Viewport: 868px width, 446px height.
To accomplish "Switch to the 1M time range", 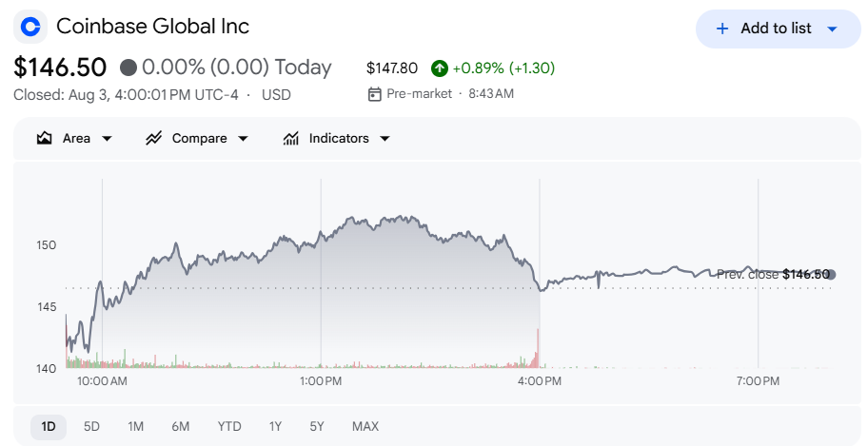I will click(x=135, y=427).
